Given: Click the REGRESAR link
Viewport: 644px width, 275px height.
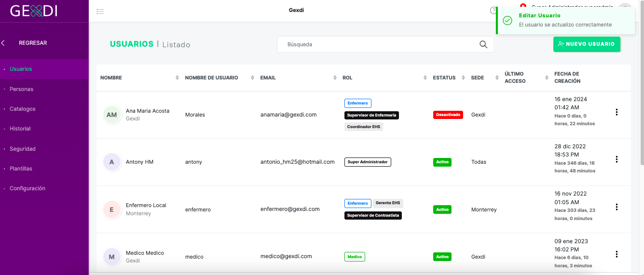Looking at the screenshot, I should tap(33, 43).
